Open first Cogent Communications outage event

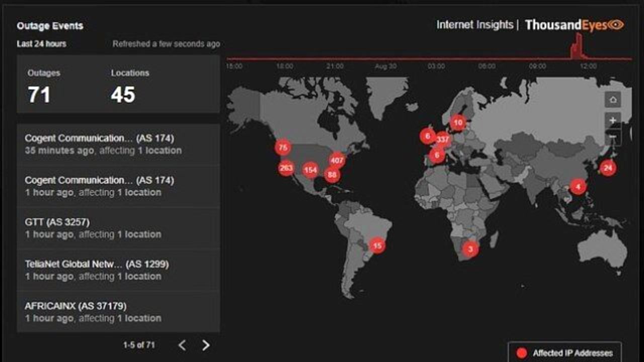pyautogui.click(x=118, y=144)
